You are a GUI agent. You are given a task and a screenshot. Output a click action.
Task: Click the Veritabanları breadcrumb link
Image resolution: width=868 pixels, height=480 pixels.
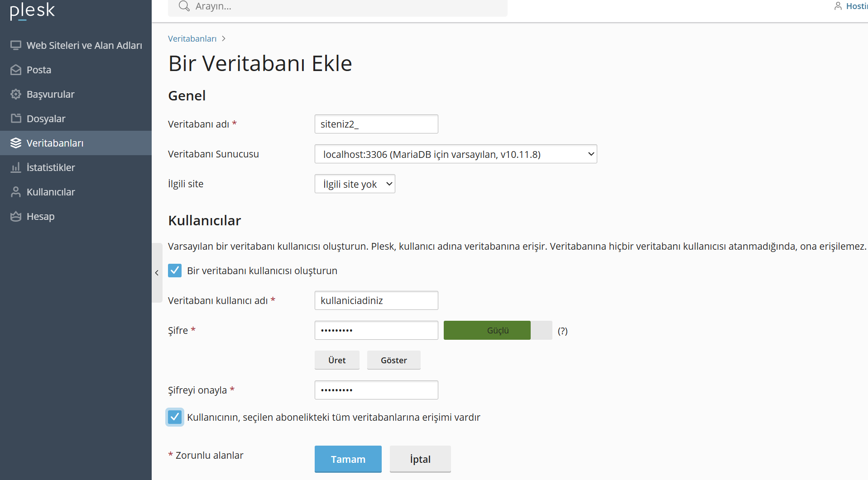point(192,38)
